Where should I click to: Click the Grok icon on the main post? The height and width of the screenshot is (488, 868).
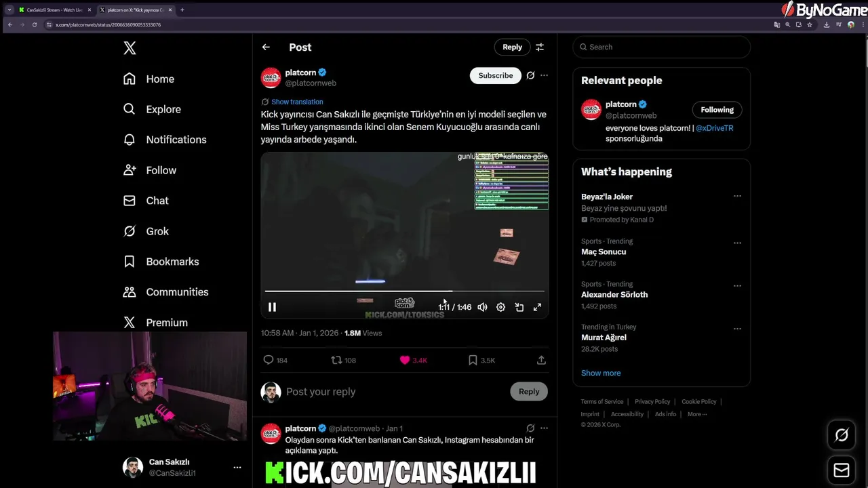pos(530,75)
